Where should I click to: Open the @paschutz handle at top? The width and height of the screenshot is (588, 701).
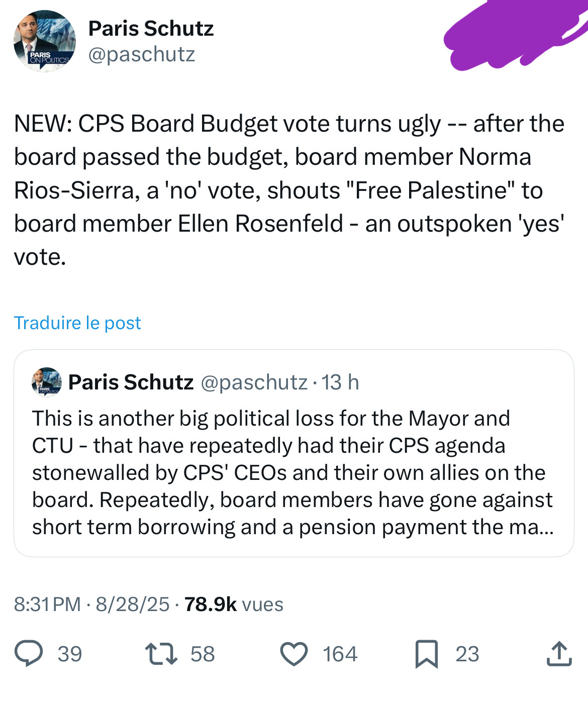[142, 54]
